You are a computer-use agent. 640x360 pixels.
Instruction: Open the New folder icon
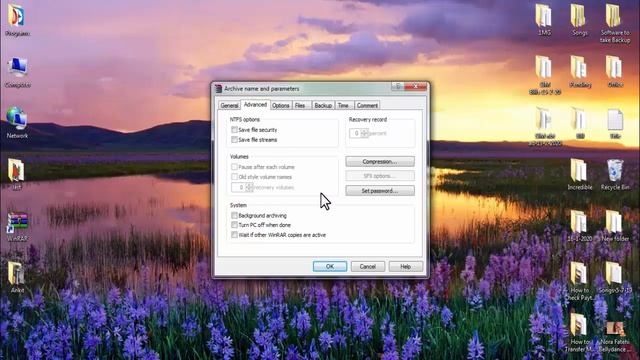coord(615,225)
